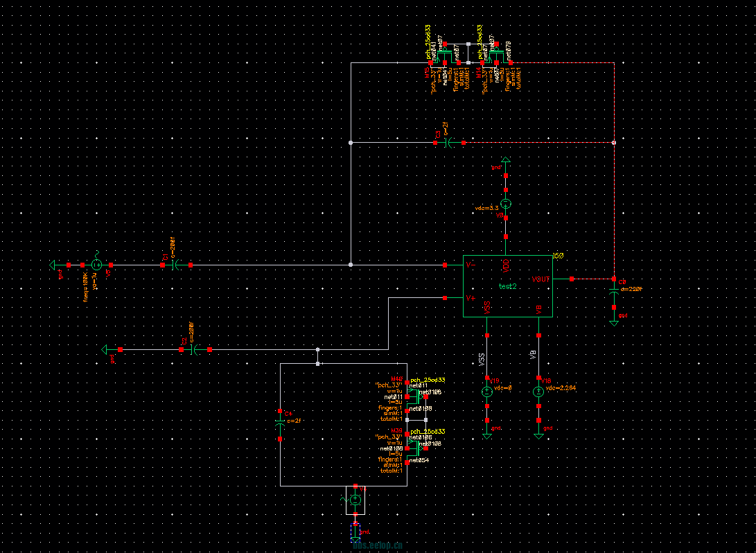Click the 'test2' cell name text
The height and width of the screenshot is (553, 756).
(508, 286)
